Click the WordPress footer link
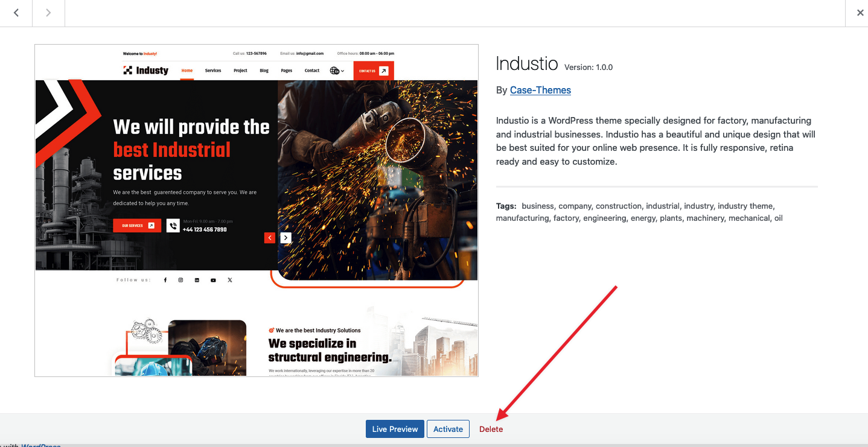The width and height of the screenshot is (868, 447). tap(41, 445)
